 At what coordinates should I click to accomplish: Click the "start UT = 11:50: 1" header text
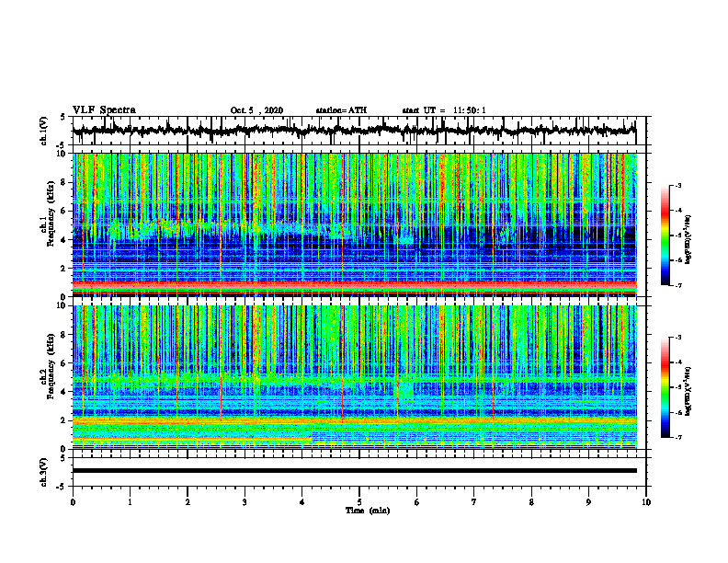click(x=444, y=110)
